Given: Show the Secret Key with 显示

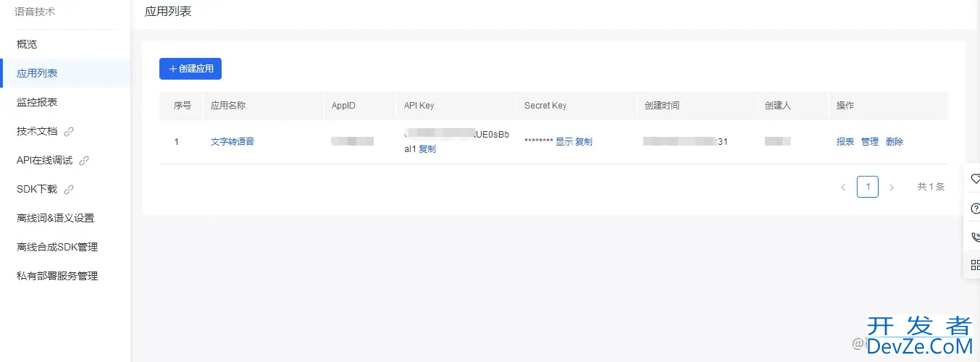Looking at the screenshot, I should pos(564,142).
